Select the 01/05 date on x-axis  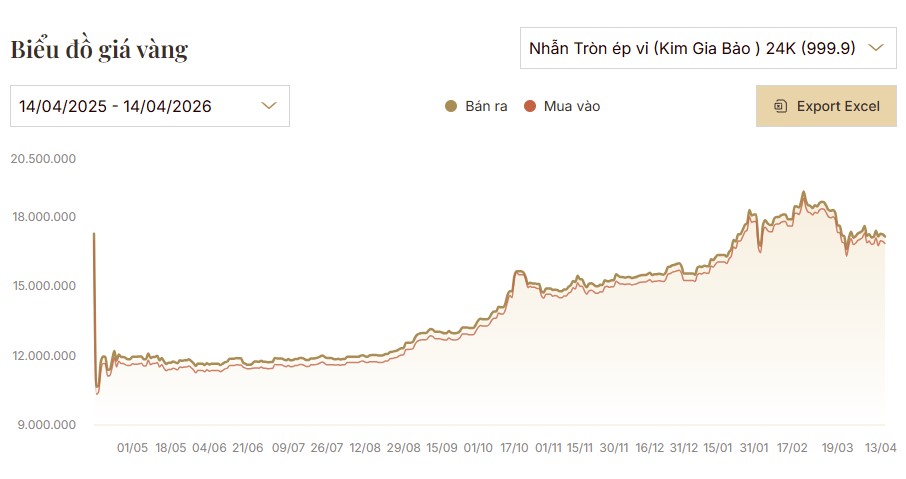pos(132,448)
